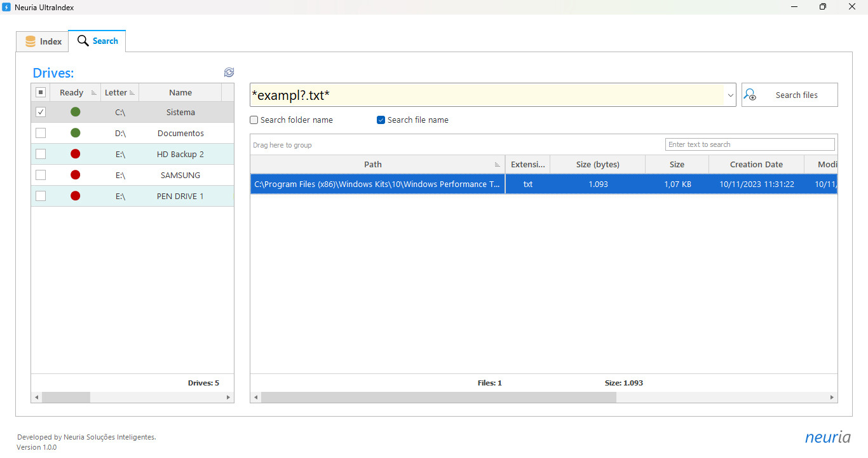Click the magnifier icon inside Search files button
Viewport: 868px width, 458px height.
[x=751, y=94]
